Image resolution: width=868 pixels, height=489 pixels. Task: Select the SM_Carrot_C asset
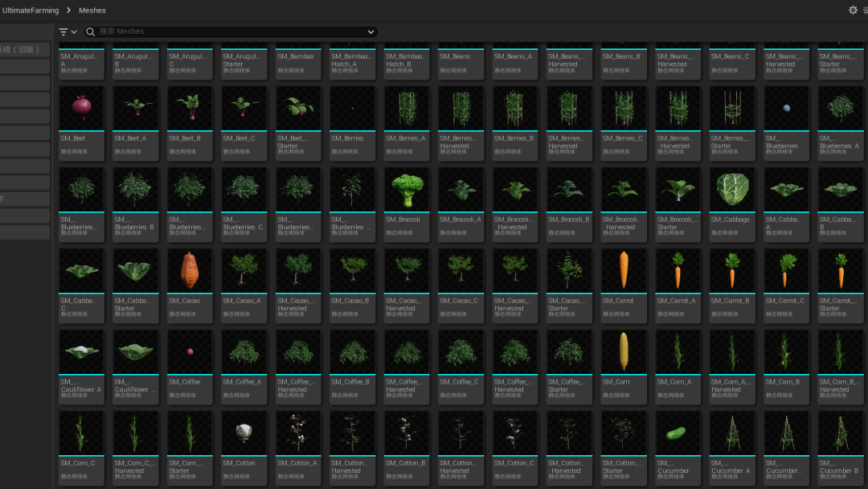pyautogui.click(x=787, y=286)
